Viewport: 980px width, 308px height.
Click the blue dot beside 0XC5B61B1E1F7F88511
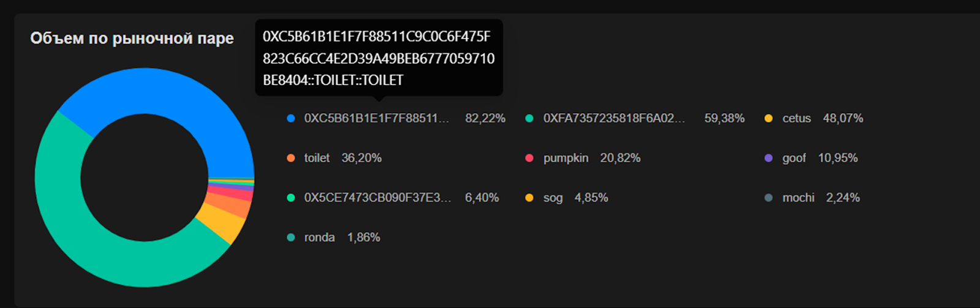(291, 118)
